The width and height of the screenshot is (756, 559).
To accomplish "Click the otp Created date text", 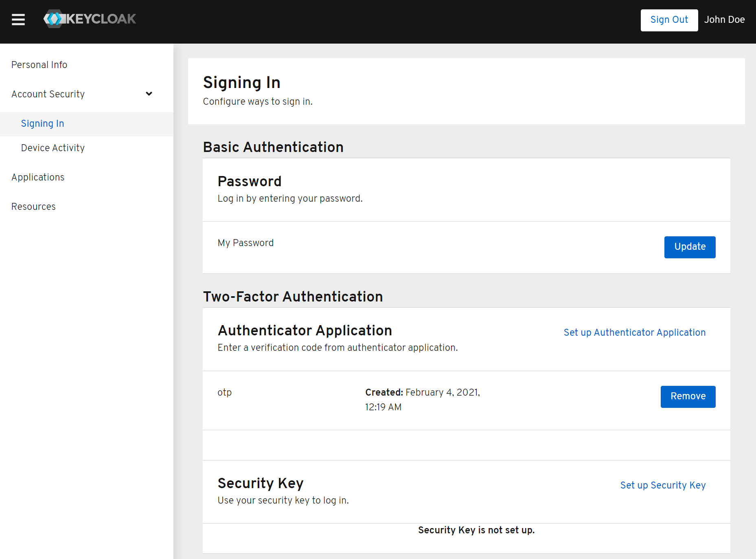I will [x=422, y=399].
